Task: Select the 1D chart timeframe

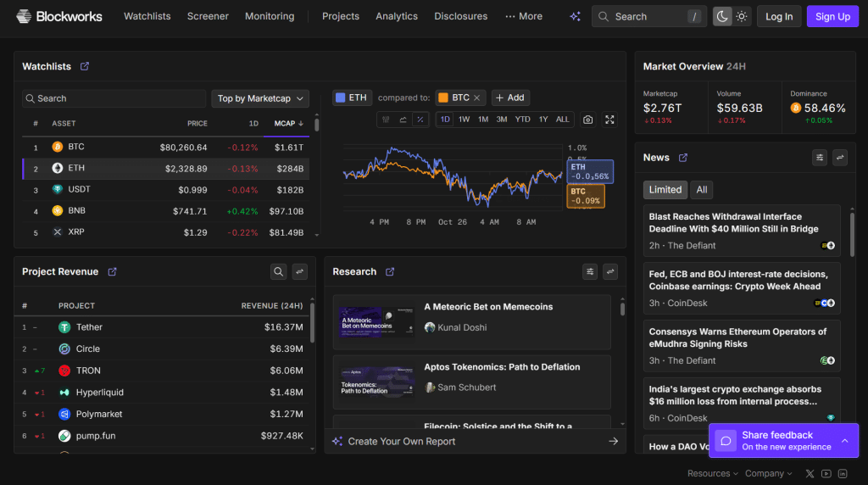Action: [x=445, y=120]
